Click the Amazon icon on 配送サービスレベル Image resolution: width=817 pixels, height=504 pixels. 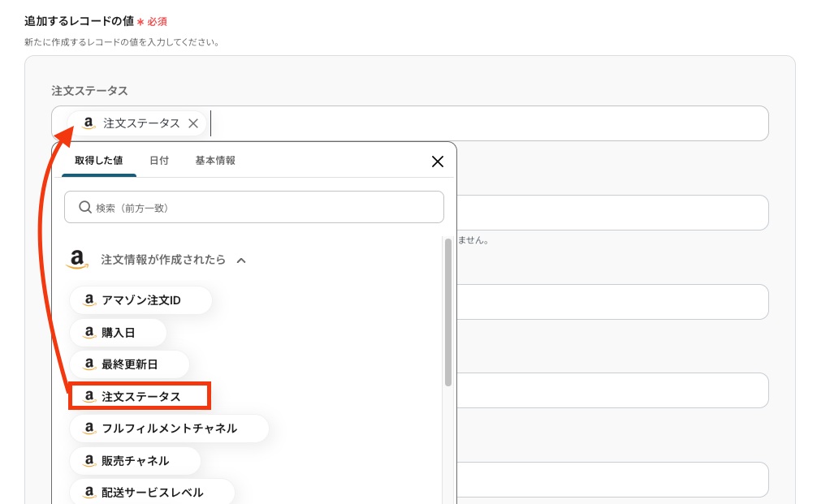click(89, 493)
